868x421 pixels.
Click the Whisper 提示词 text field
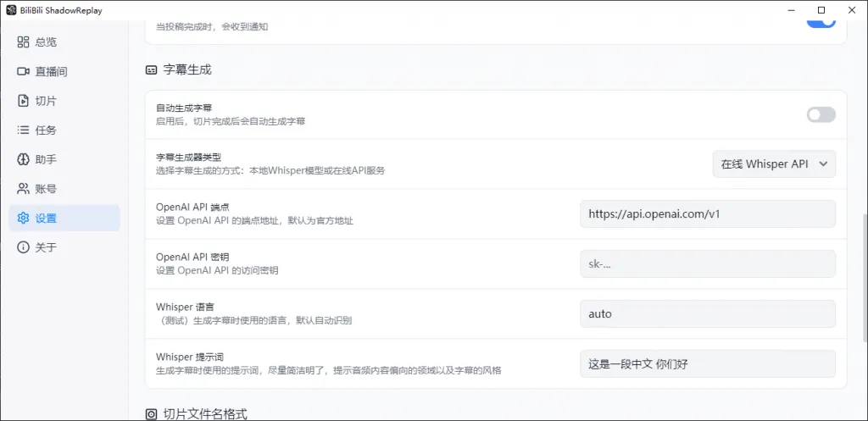click(x=707, y=364)
